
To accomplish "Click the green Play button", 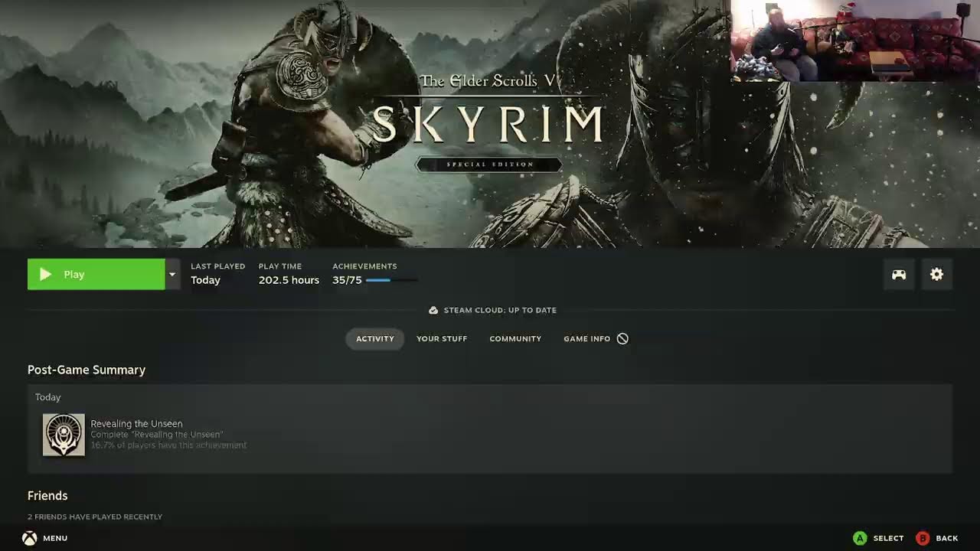I will coord(96,274).
